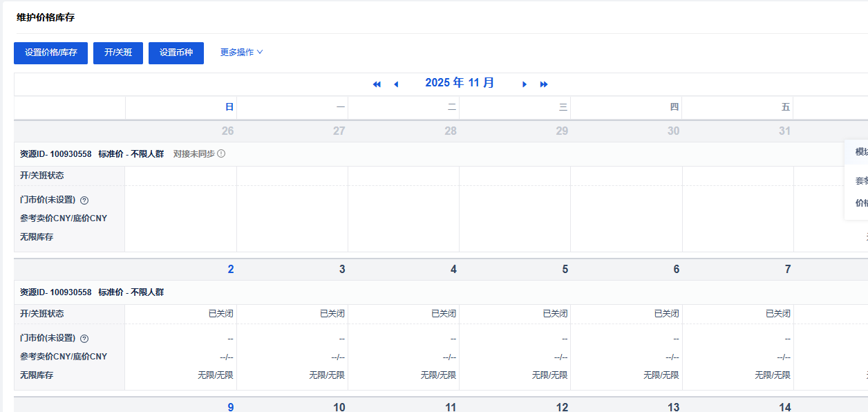The width and height of the screenshot is (868, 412).
Task: Go to previous month in calendar
Action: tap(396, 84)
